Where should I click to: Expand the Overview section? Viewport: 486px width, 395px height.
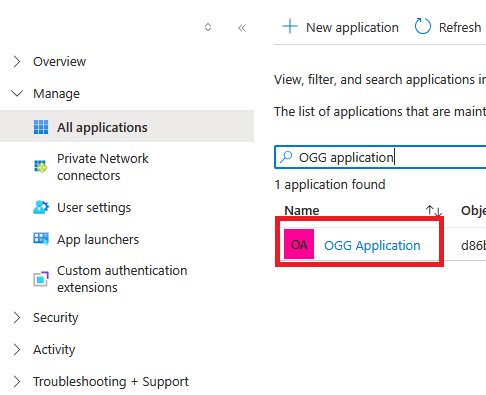pos(17,62)
